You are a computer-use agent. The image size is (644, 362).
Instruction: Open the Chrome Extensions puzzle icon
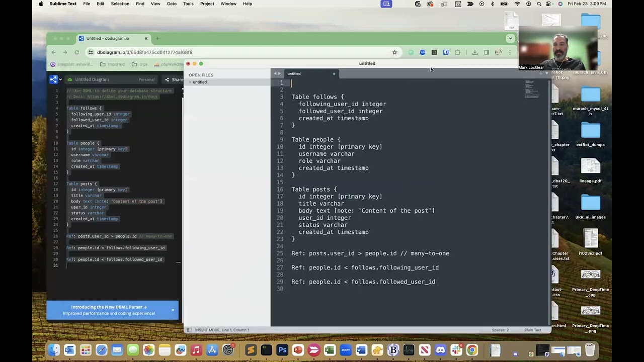click(457, 52)
